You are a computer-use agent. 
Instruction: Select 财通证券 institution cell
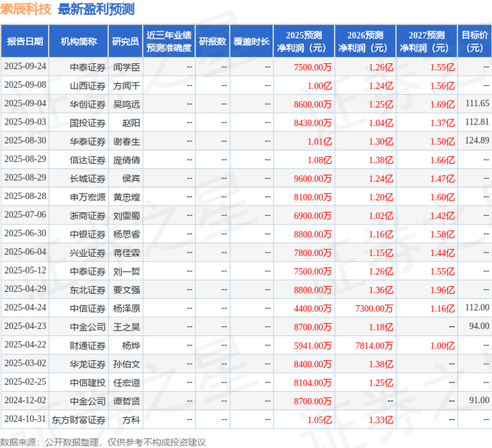[88, 345]
